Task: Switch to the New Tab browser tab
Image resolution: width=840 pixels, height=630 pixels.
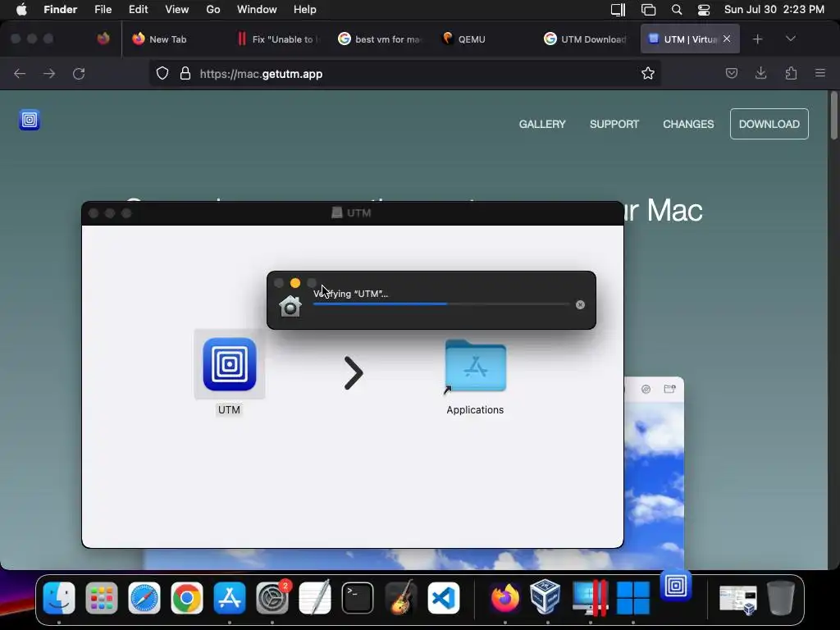Action: [x=167, y=39]
